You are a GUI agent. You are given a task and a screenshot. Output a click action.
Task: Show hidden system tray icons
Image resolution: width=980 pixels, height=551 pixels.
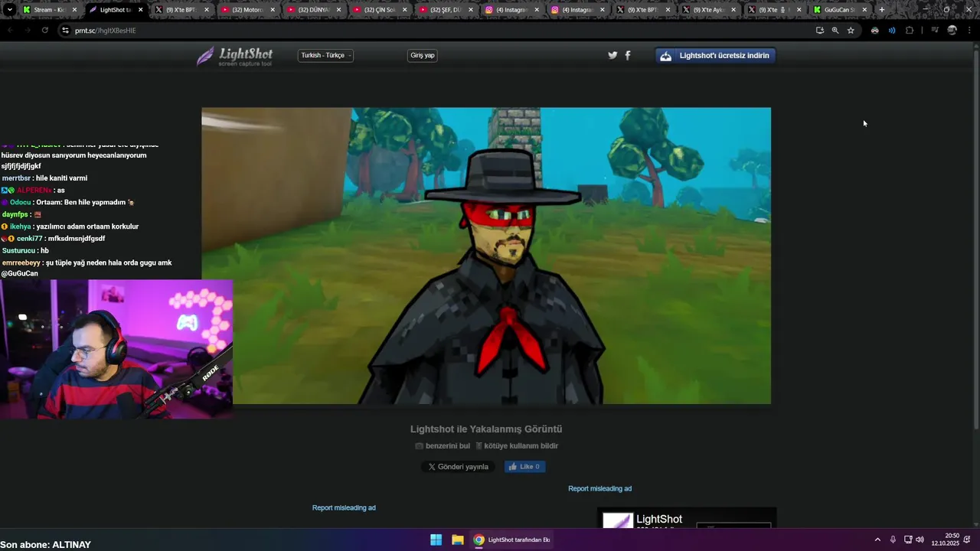click(x=877, y=540)
